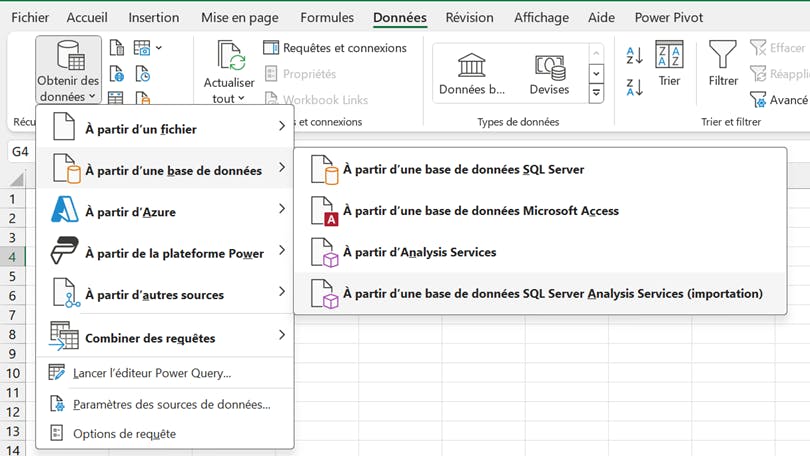Screen dimensions: 810x456
Task: Switch to the Formules tab
Action: (327, 18)
